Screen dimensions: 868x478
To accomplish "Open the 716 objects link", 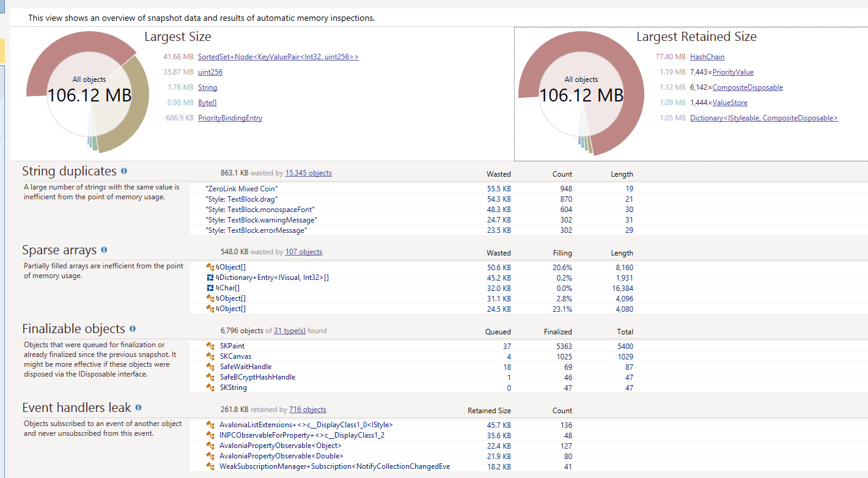I will tap(307, 410).
